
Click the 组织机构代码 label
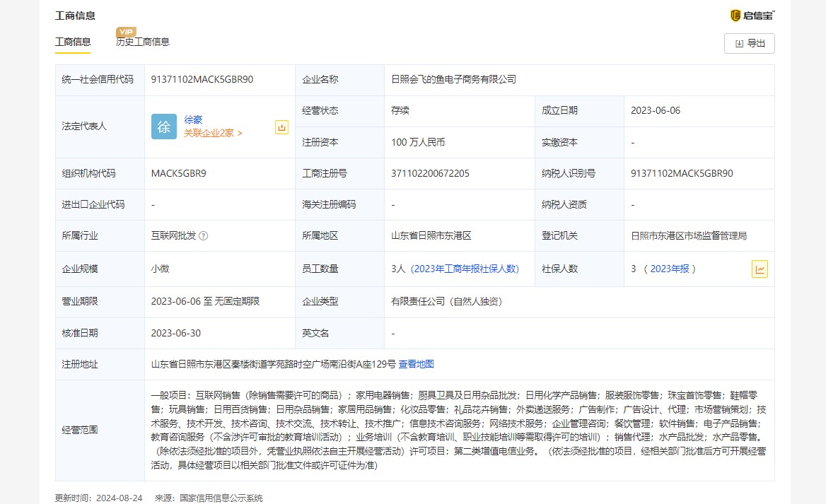click(88, 173)
